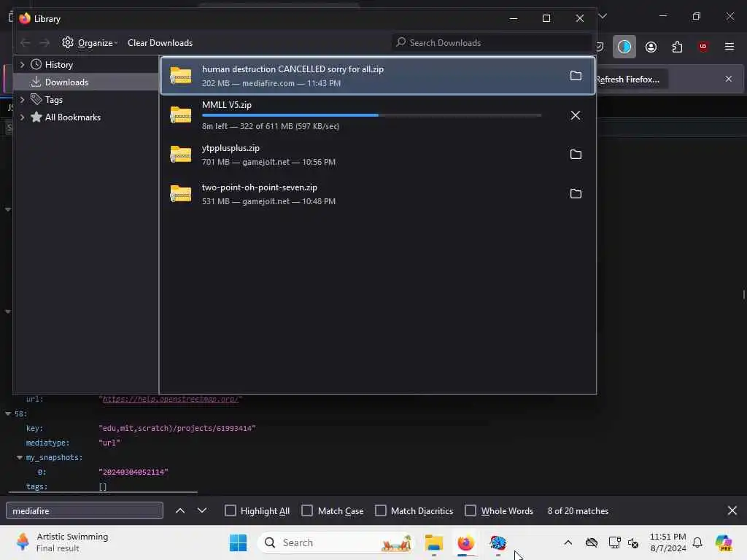Click Clear Downloads button
The width and height of the screenshot is (747, 560).
[160, 43]
